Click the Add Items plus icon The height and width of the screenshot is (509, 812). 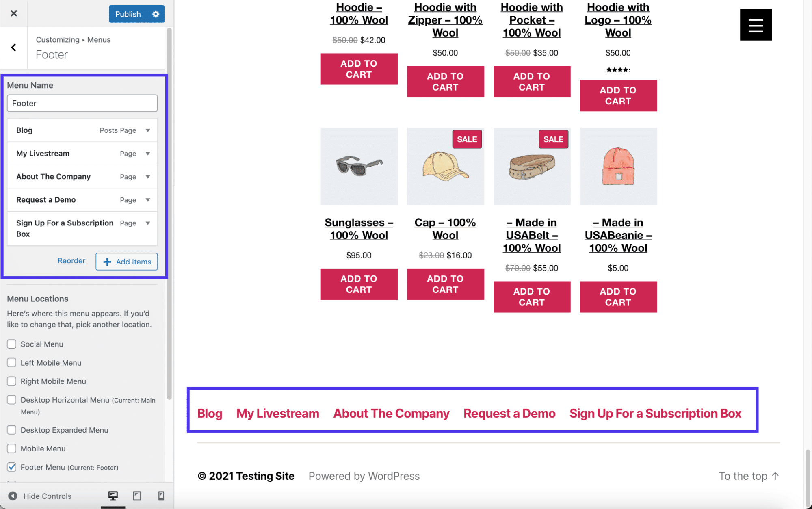(107, 262)
